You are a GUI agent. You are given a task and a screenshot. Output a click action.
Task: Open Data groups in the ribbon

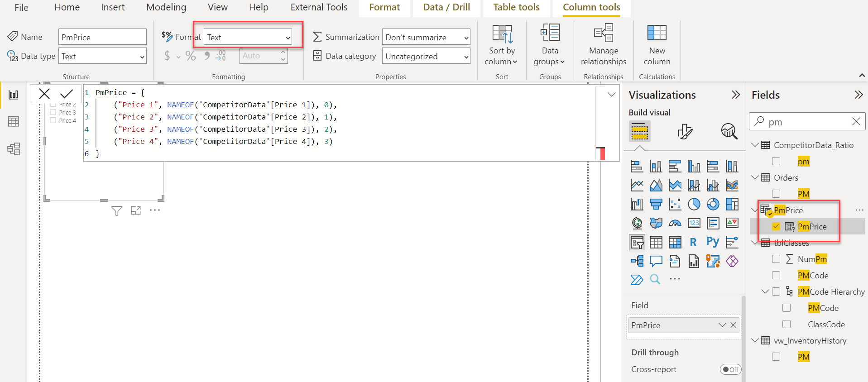tap(550, 45)
